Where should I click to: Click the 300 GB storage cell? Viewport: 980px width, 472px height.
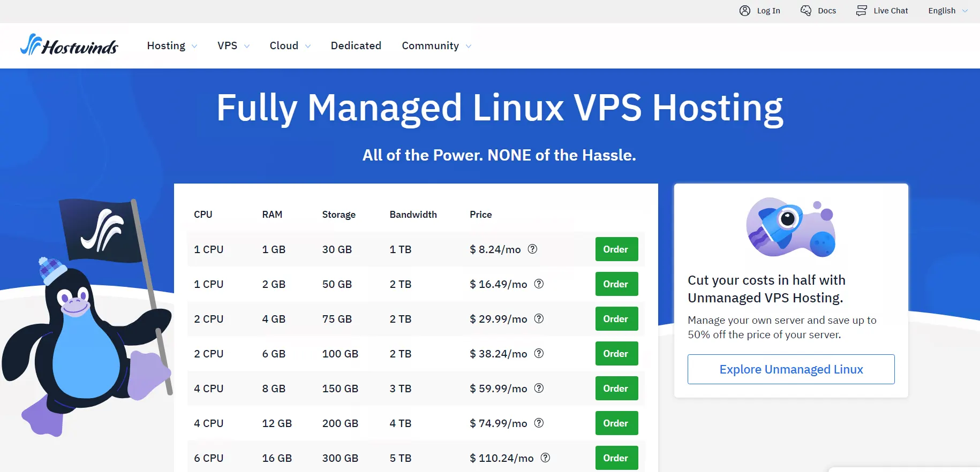(340, 458)
